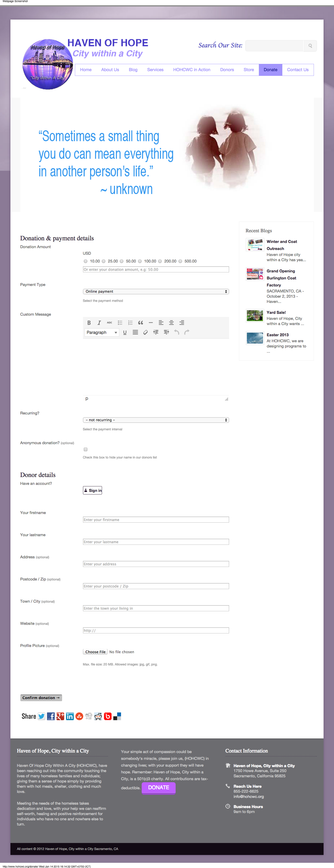Open the Store menu item
This screenshot has height=868, width=334.
tap(249, 70)
